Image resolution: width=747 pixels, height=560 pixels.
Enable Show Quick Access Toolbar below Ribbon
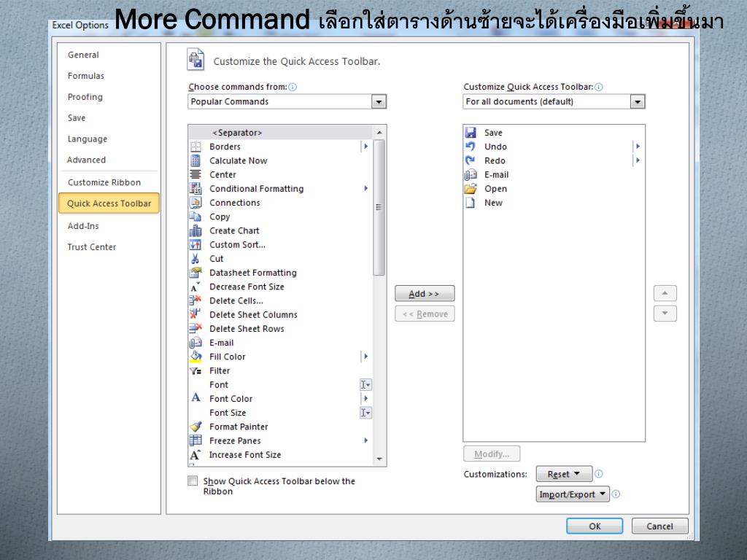coord(193,481)
